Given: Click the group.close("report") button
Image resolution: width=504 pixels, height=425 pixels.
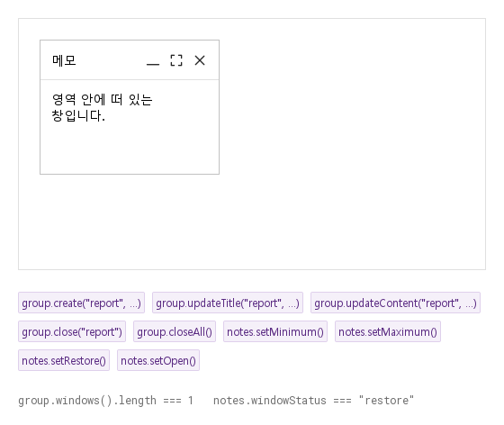Looking at the screenshot, I should click(72, 331).
